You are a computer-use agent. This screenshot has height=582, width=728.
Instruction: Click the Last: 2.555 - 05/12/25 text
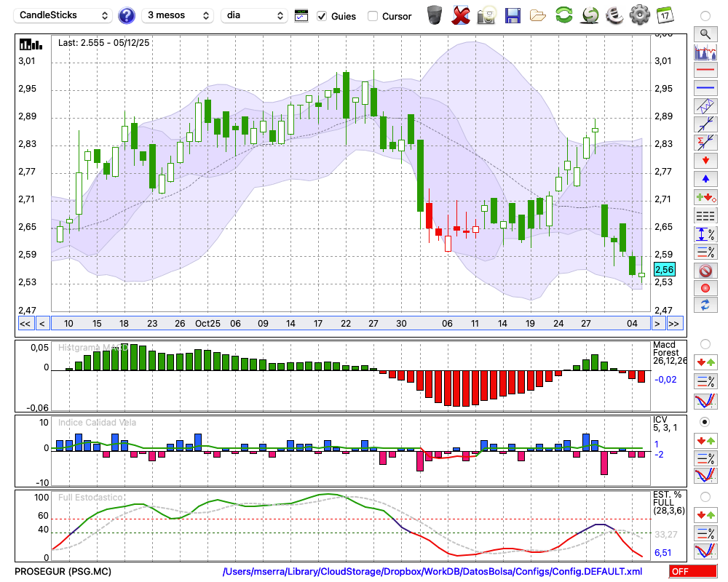[x=103, y=43]
